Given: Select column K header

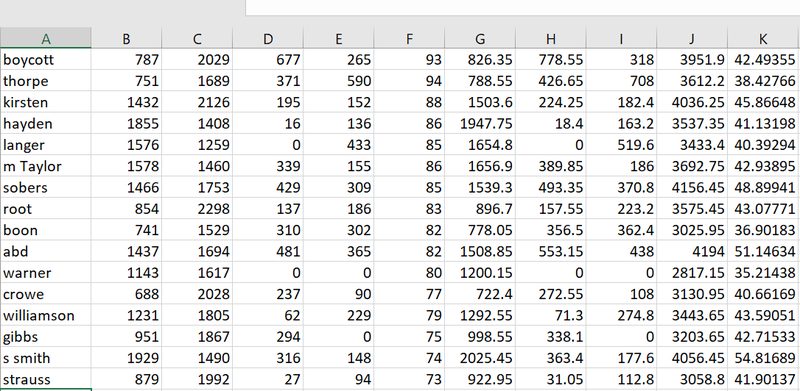Looking at the screenshot, I should point(764,38).
